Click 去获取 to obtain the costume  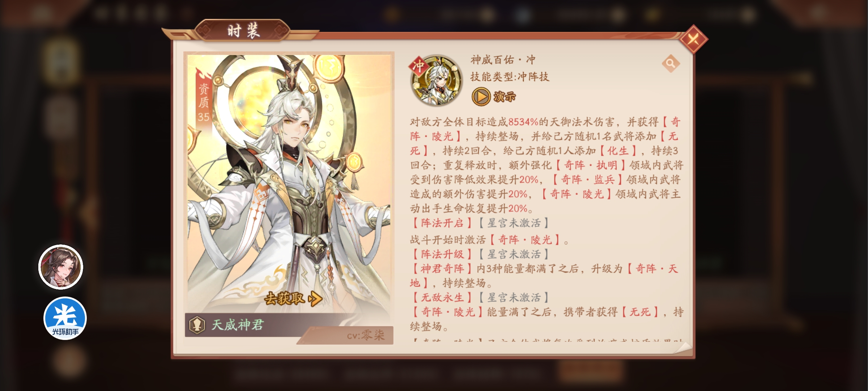tap(293, 299)
